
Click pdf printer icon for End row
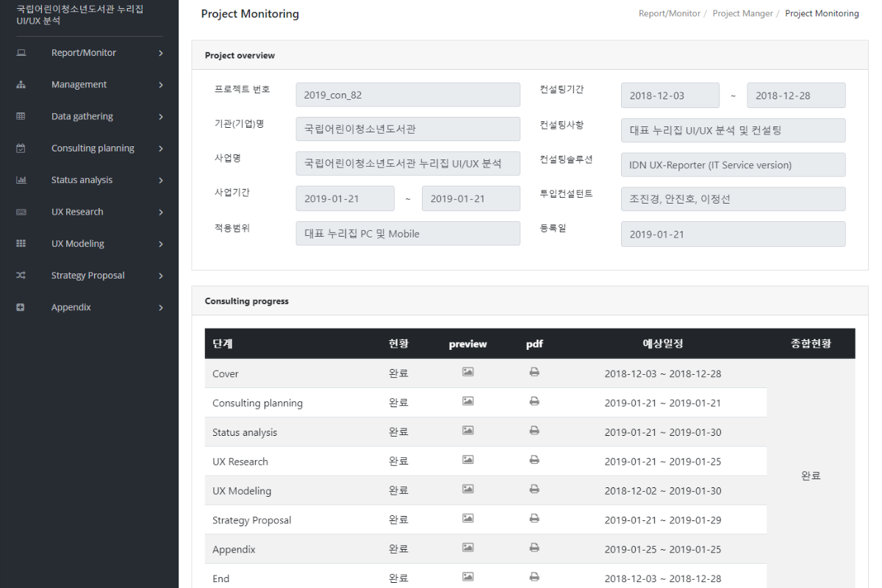[x=534, y=578]
